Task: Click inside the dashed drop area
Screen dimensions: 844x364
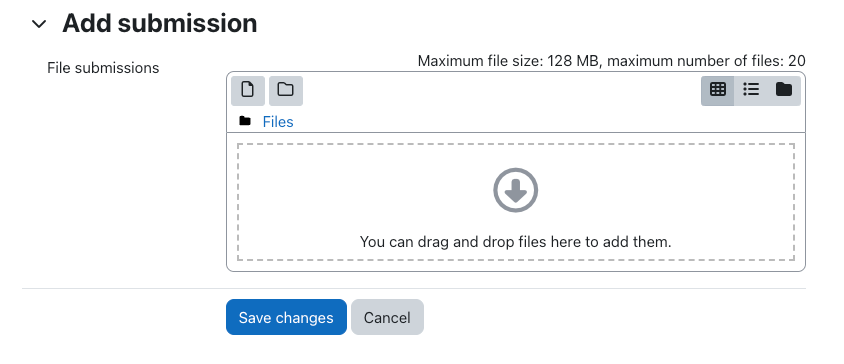Action: point(516,202)
